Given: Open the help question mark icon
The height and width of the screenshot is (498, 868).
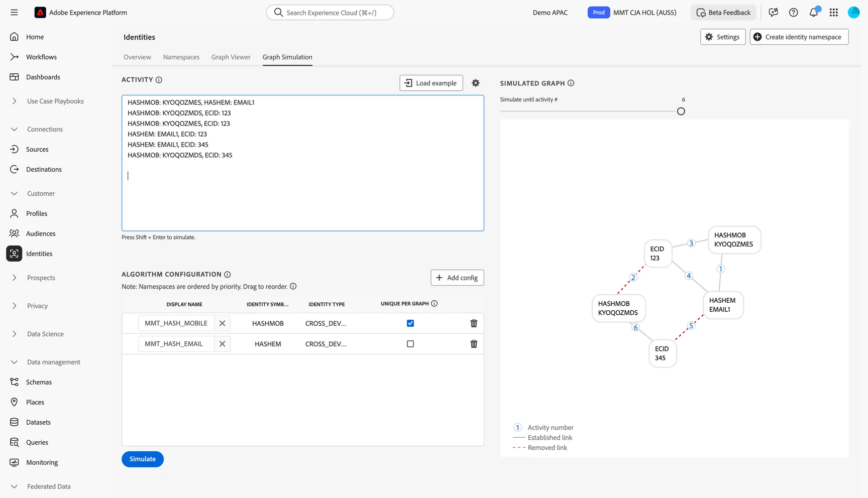Looking at the screenshot, I should coord(793,13).
